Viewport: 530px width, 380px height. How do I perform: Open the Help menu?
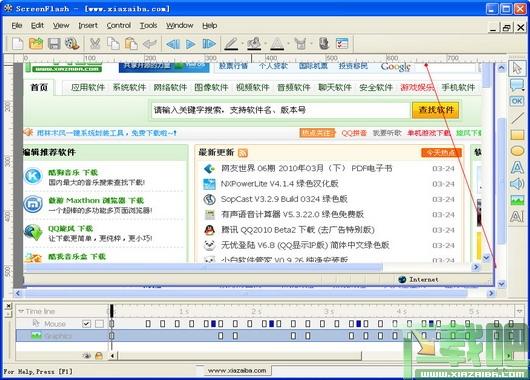click(x=210, y=26)
